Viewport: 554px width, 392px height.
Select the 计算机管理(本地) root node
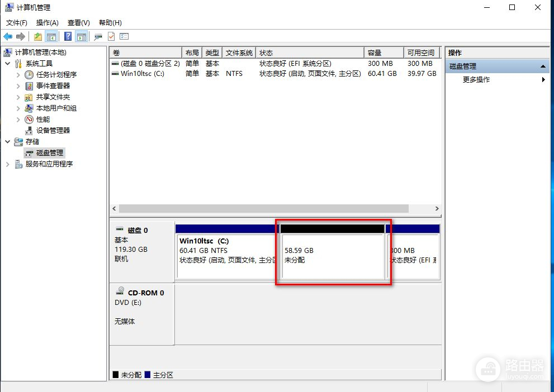click(x=40, y=52)
